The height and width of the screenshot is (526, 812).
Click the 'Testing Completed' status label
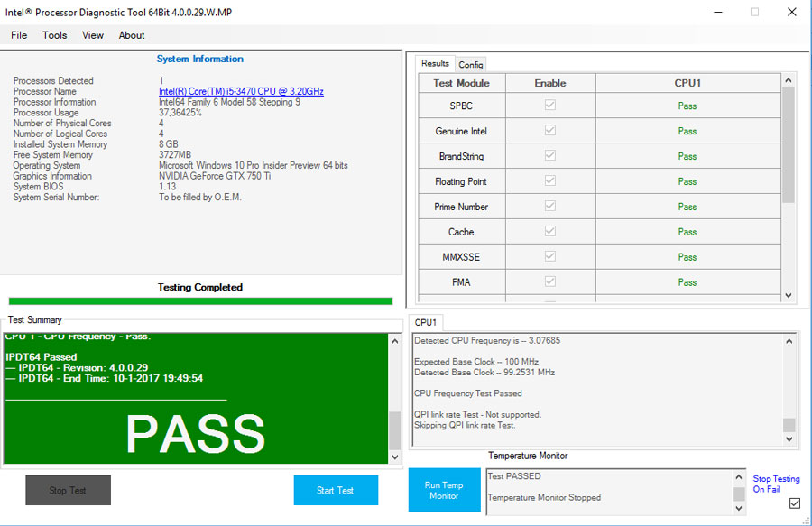tap(200, 287)
